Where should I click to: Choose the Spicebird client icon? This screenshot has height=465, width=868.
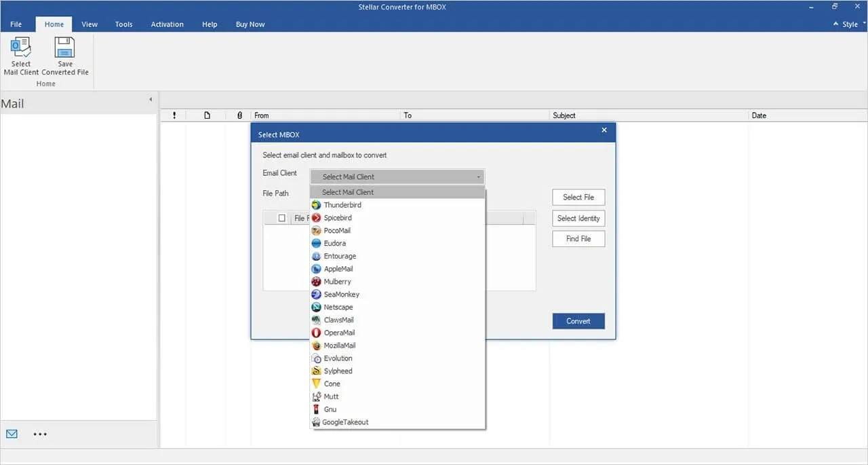316,217
